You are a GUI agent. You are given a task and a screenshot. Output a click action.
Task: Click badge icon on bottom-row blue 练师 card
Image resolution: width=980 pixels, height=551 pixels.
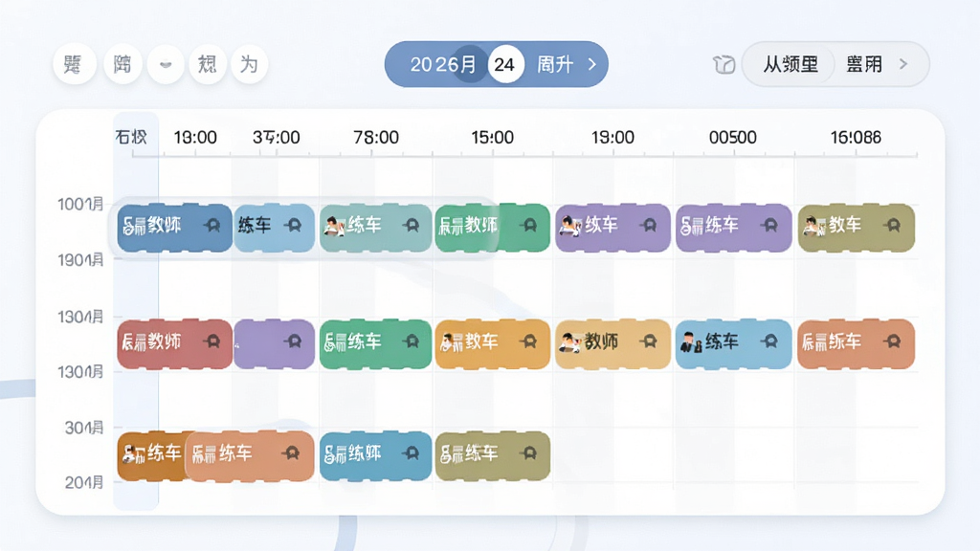pos(411,452)
